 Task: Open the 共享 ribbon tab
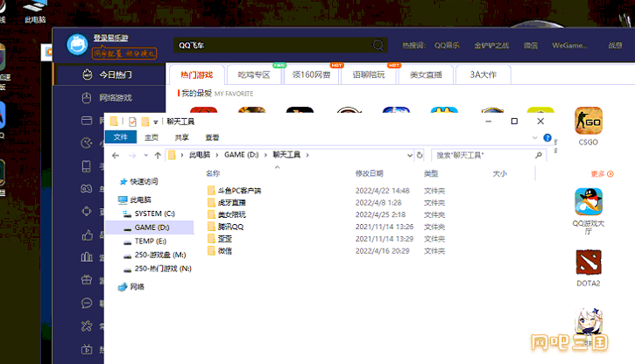pos(182,137)
